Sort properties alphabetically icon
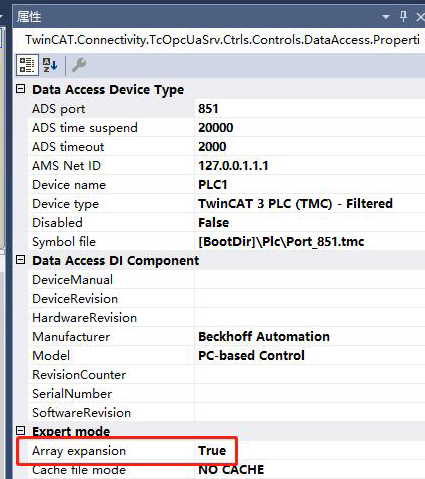Viewport: 425px width, 479px height. (x=50, y=65)
